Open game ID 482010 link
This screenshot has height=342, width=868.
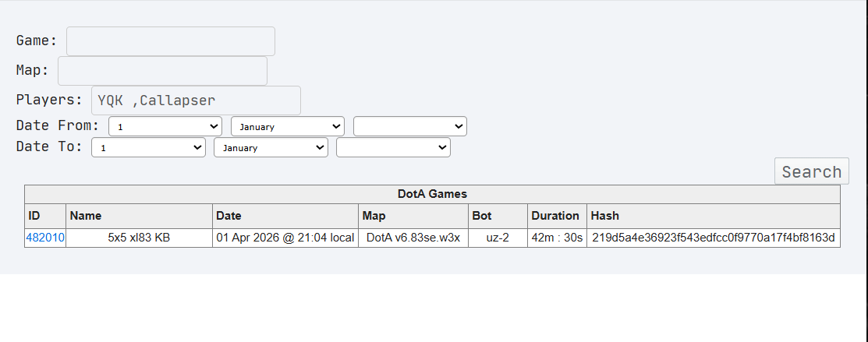[45, 238]
